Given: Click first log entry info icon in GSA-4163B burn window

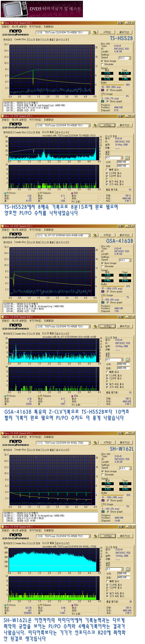Looking at the screenshot, I should (x=5, y=304).
